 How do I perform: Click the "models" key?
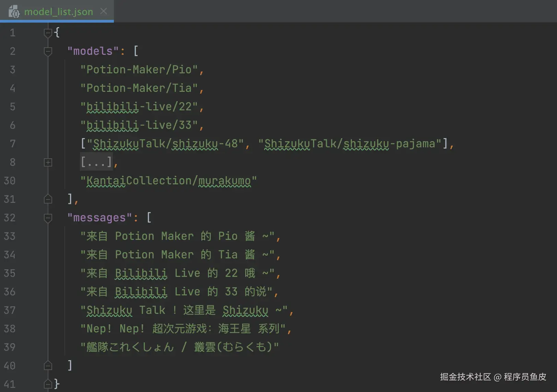coord(93,51)
